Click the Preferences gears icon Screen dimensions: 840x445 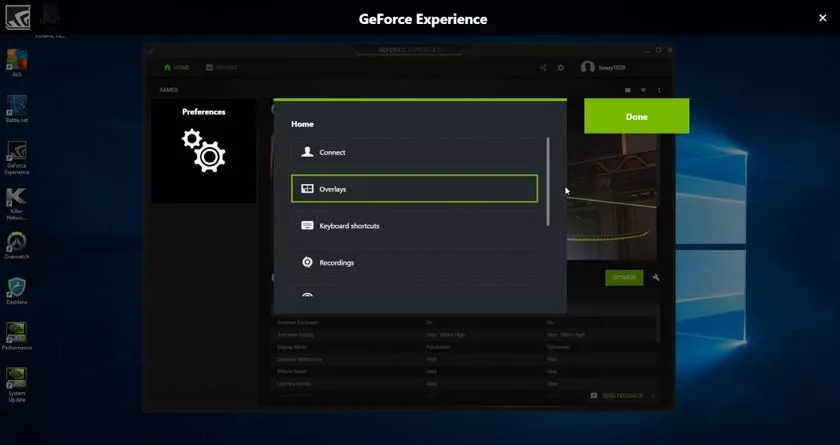pyautogui.click(x=204, y=150)
